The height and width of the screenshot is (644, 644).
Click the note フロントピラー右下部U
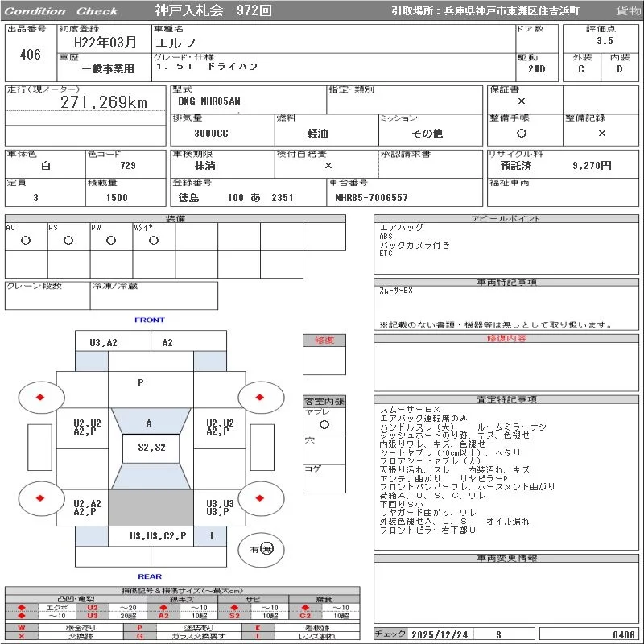(427, 530)
